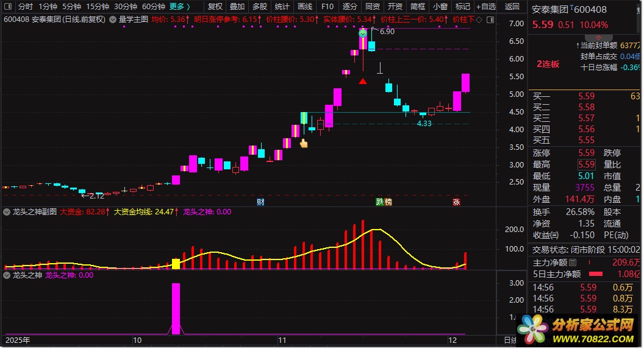Image resolution: width=644 pixels, height=349 pixels.
Task: Click the 买二 price 5.58
Action: [x=586, y=107]
